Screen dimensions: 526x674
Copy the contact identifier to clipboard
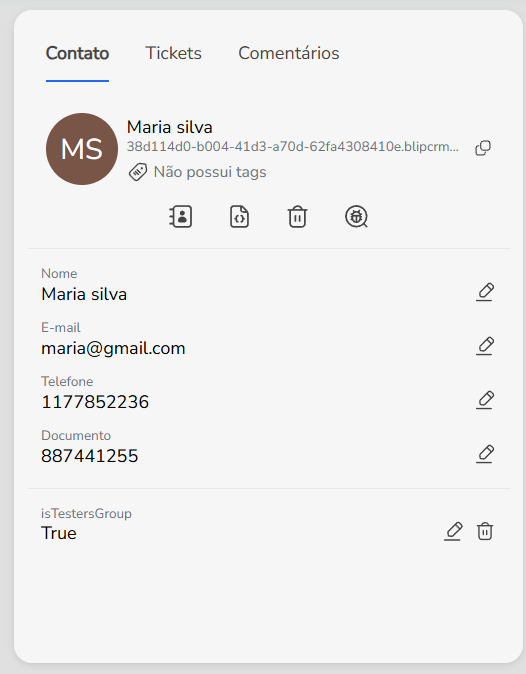483,148
